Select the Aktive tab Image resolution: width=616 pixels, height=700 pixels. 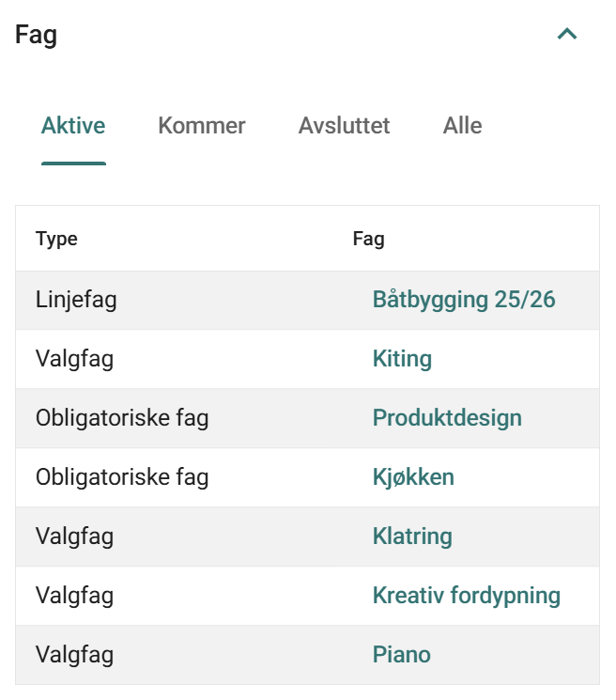73,126
